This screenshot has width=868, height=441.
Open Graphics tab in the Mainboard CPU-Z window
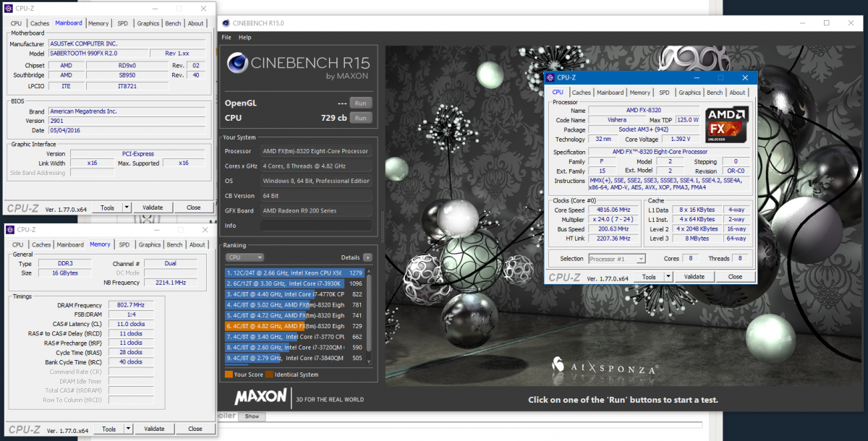pos(148,24)
